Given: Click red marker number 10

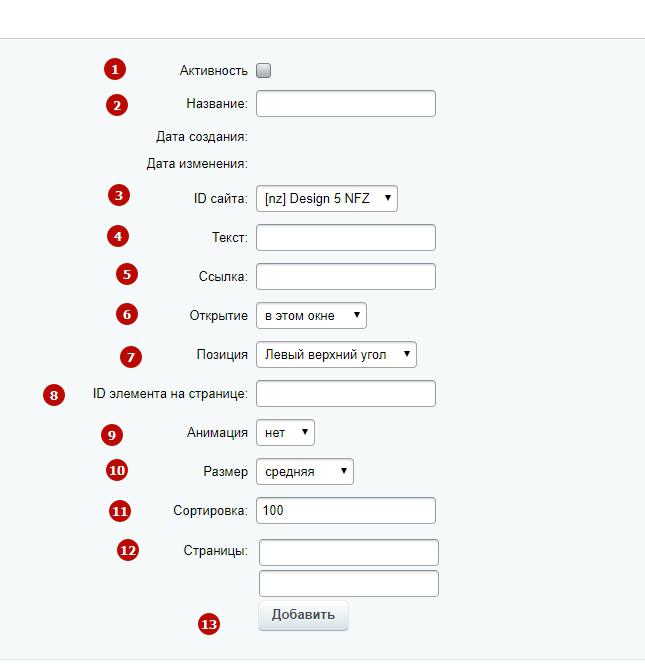Looking at the screenshot, I should 117,470.
